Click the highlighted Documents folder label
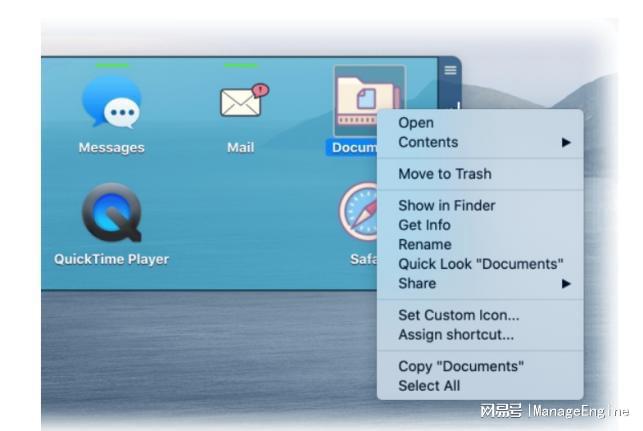643x431 pixels. [x=351, y=148]
